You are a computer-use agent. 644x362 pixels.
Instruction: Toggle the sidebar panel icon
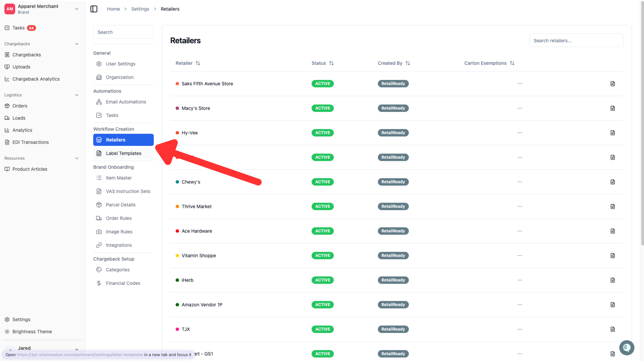(94, 9)
